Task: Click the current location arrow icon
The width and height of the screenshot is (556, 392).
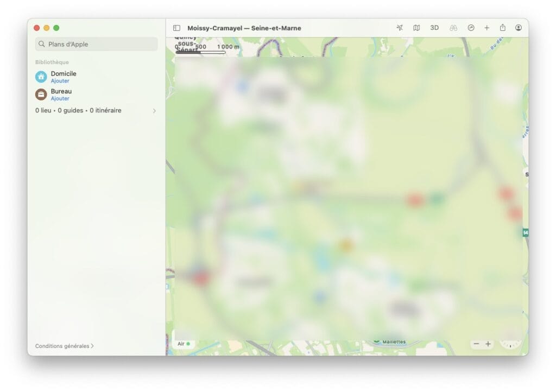Action: [400, 28]
